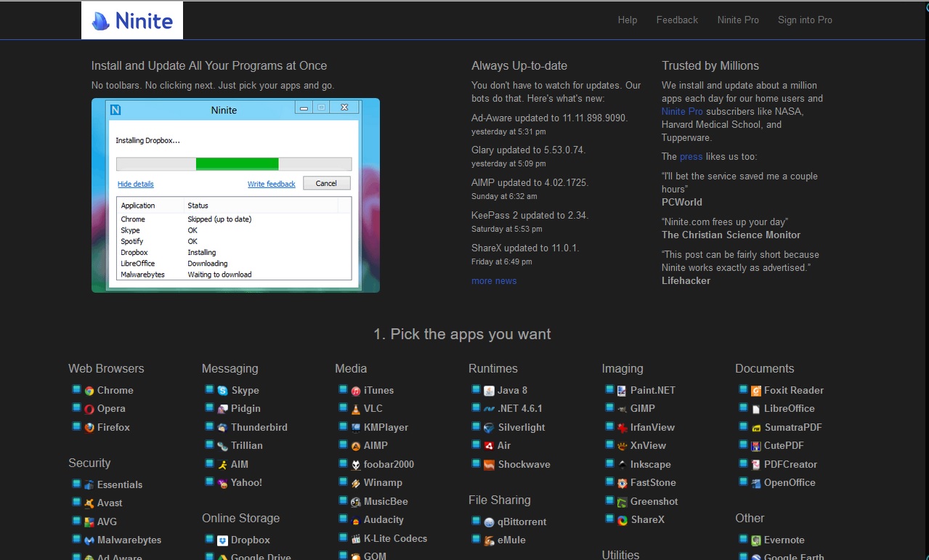Viewport: 929px width, 560px height.
Task: Select the VLC media player icon
Action: click(355, 408)
